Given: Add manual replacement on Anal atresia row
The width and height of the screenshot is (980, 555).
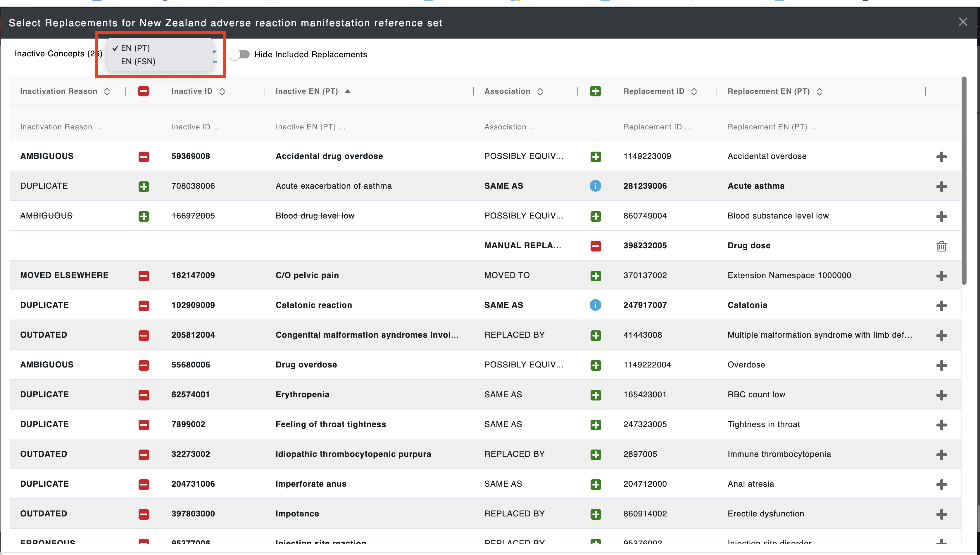Looking at the screenshot, I should coord(941,484).
